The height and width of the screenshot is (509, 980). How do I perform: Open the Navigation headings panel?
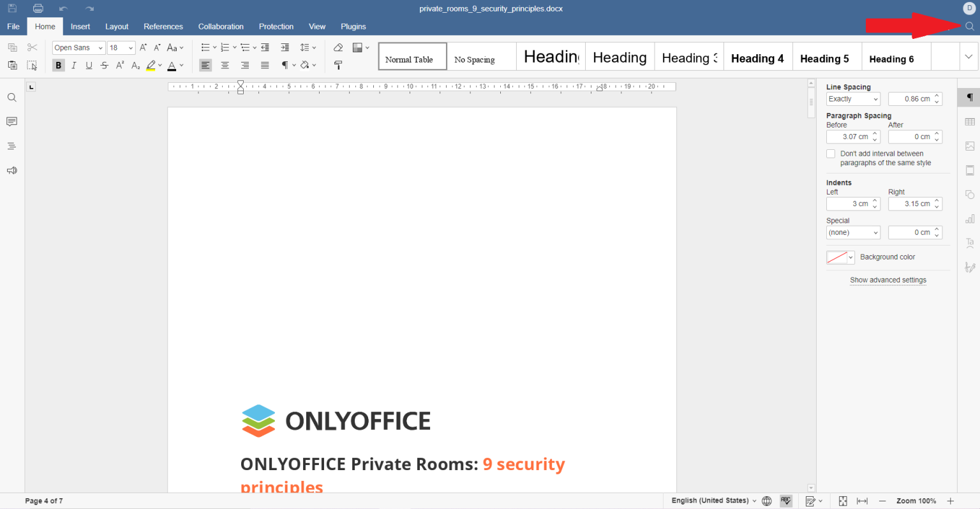11,145
